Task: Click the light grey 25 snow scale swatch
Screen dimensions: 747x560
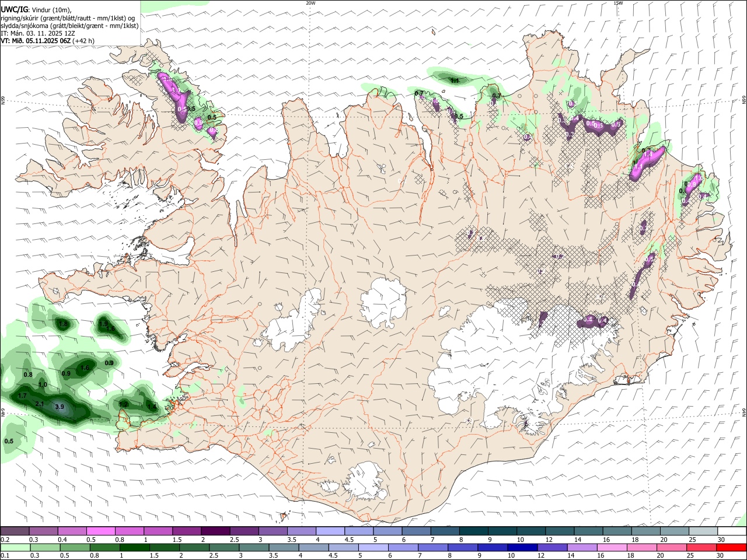Action: 703,531
